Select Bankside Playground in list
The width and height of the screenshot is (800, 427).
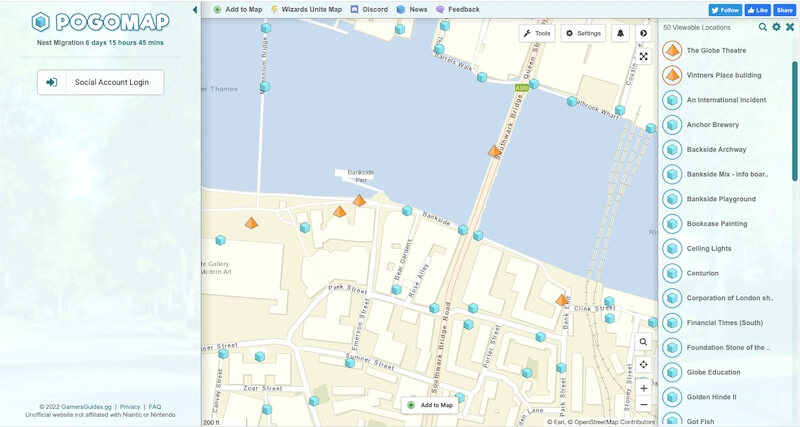tap(726, 199)
